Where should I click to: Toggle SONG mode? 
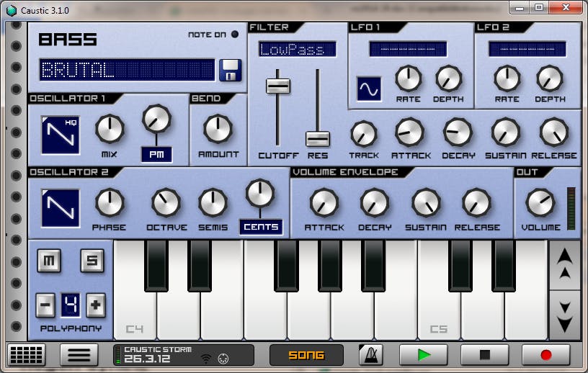click(306, 354)
